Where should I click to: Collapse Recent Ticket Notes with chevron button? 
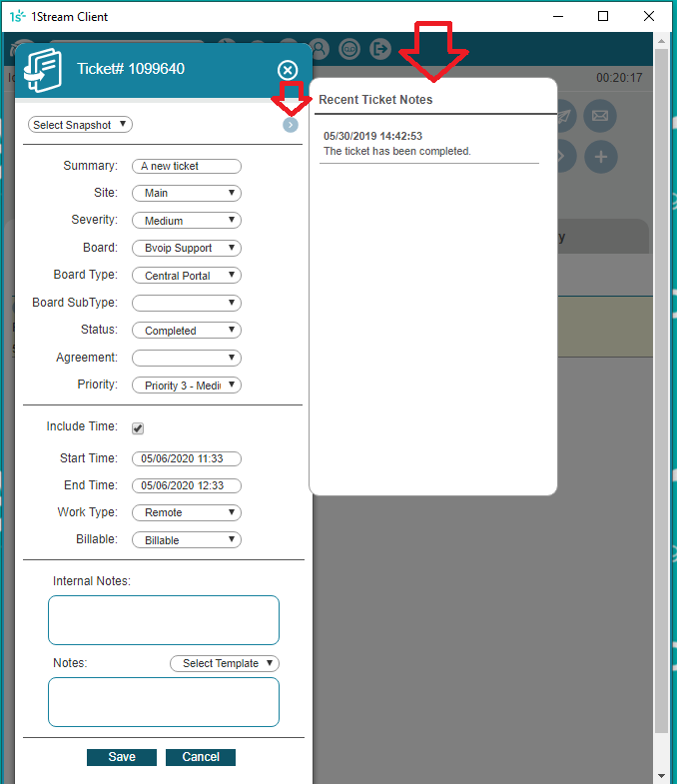pyautogui.click(x=291, y=125)
